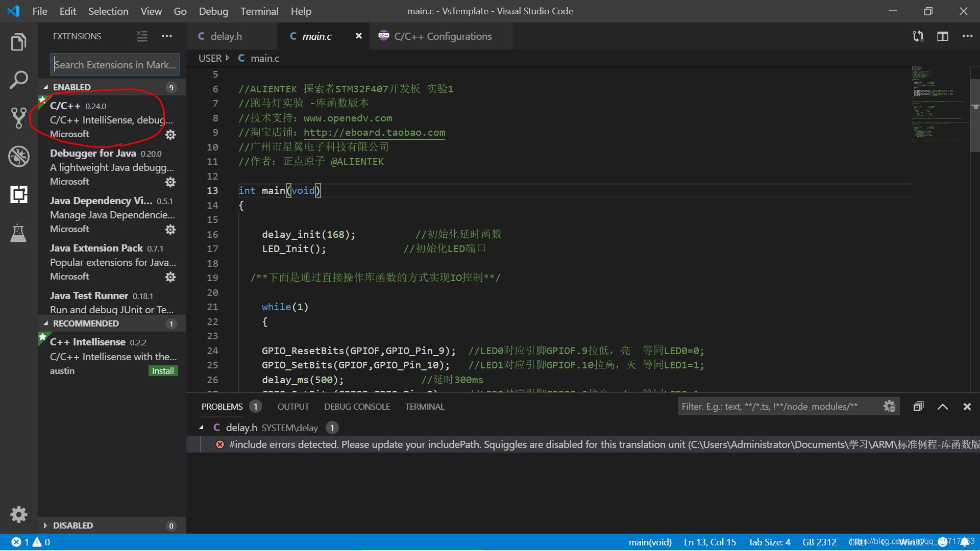Open the Edit menu
The width and height of the screenshot is (980, 551).
[x=68, y=11]
